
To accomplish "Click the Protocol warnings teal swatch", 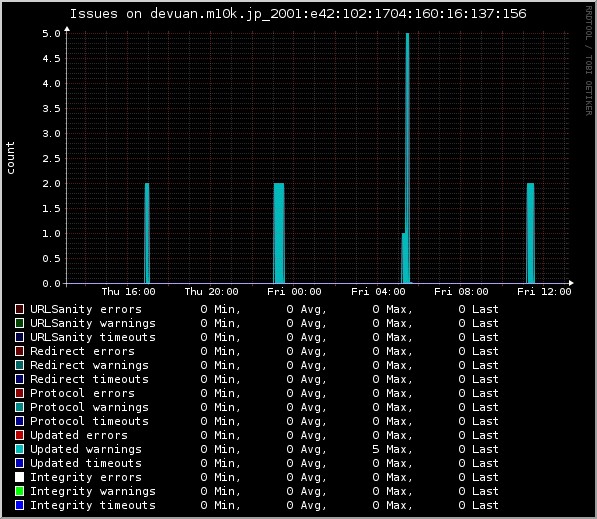I will pyautogui.click(x=19, y=407).
